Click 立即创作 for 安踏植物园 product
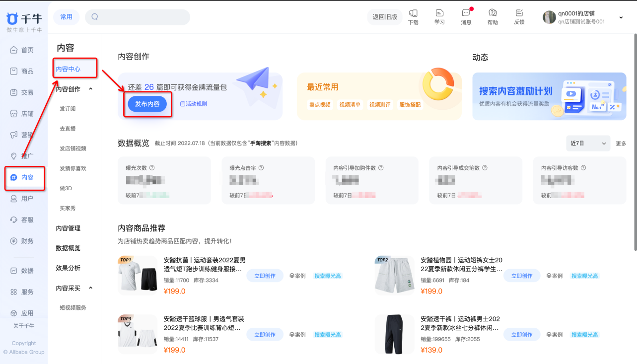637x364 pixels. (522, 276)
